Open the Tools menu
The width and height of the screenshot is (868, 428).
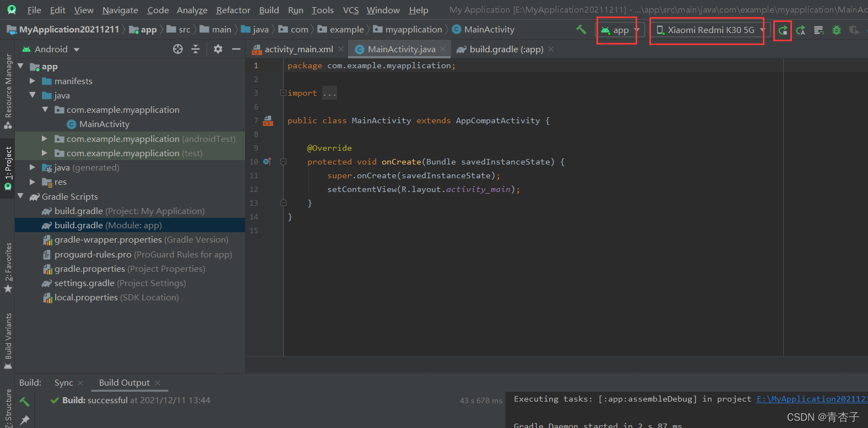pyautogui.click(x=322, y=10)
